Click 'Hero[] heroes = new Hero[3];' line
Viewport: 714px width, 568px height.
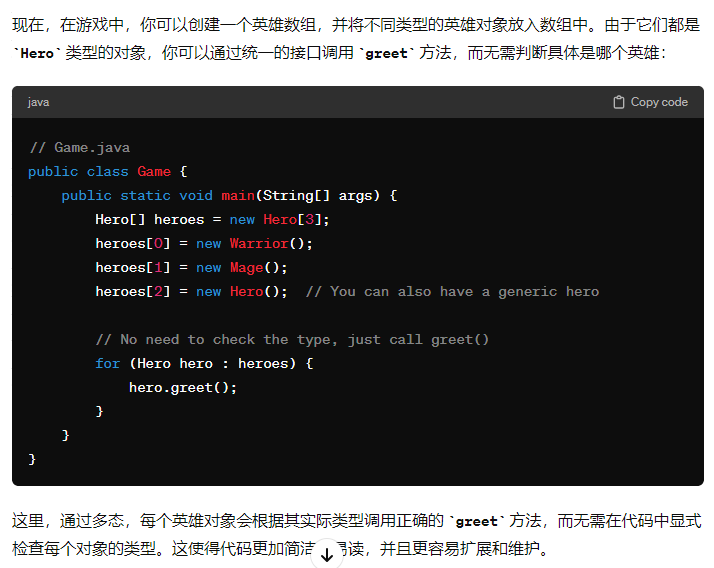coord(212,220)
